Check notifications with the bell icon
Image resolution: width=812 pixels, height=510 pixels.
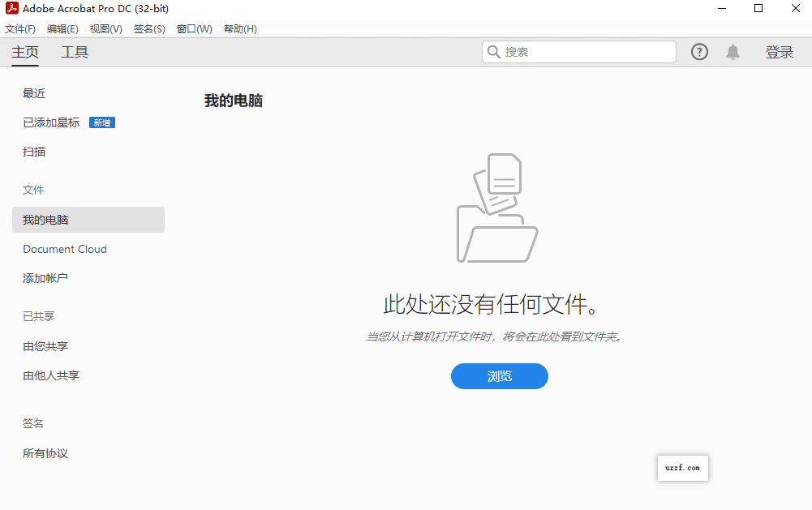click(733, 51)
